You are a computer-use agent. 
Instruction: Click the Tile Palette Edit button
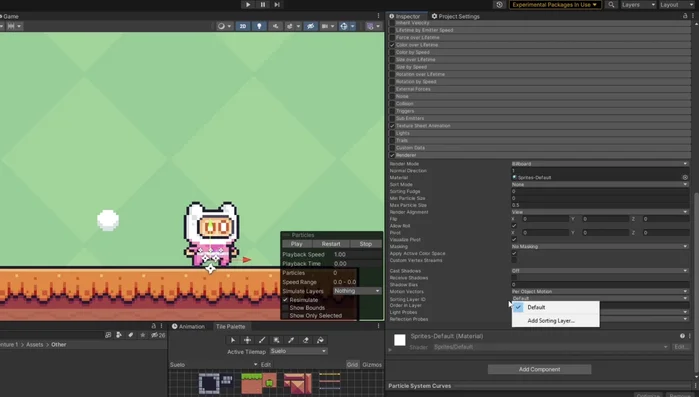click(x=266, y=365)
